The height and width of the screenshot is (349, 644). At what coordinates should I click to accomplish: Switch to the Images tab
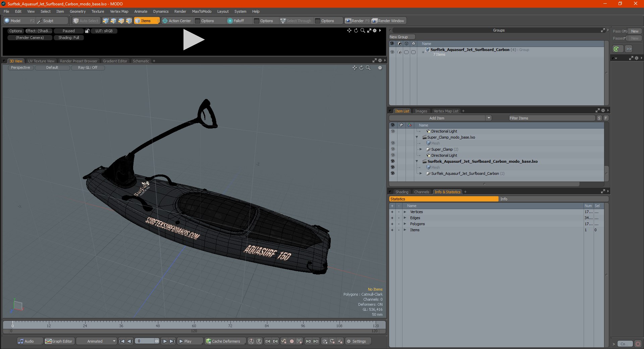(421, 111)
